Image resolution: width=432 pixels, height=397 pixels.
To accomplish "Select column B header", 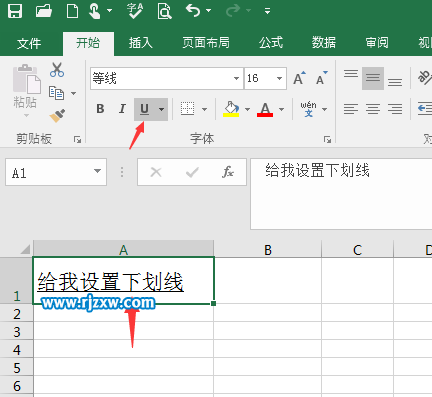I will pos(268,250).
